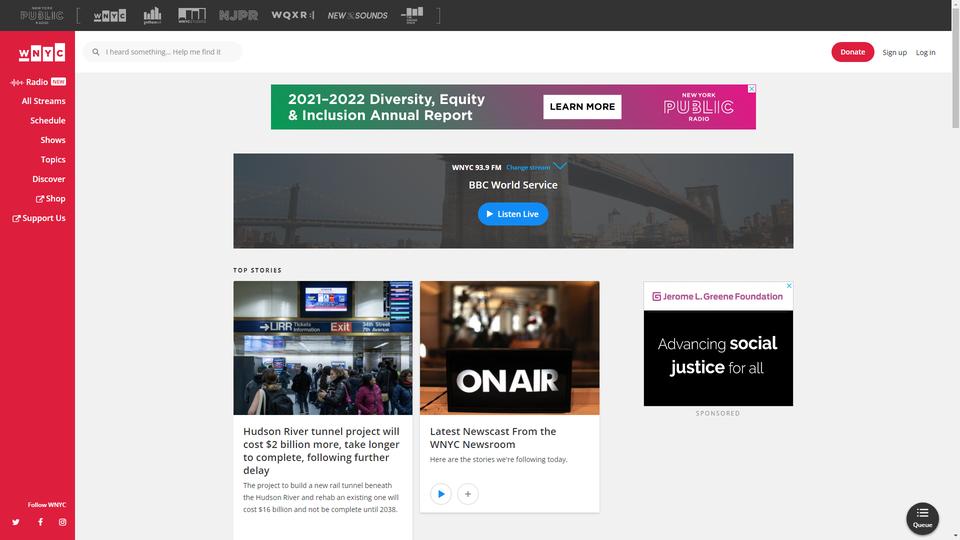Open The Greene Space logo in the top bar
960x540 pixels.
412,15
